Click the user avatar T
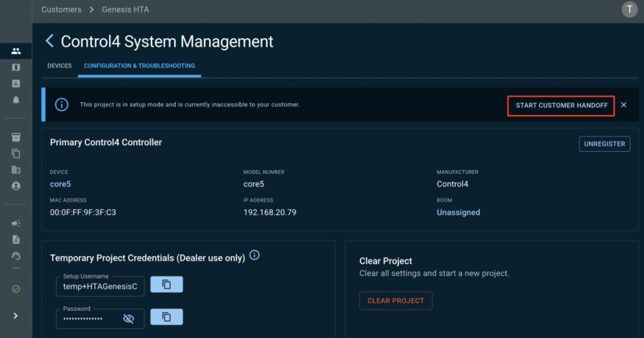Screen dimensions: 644x338 click(x=629, y=9)
